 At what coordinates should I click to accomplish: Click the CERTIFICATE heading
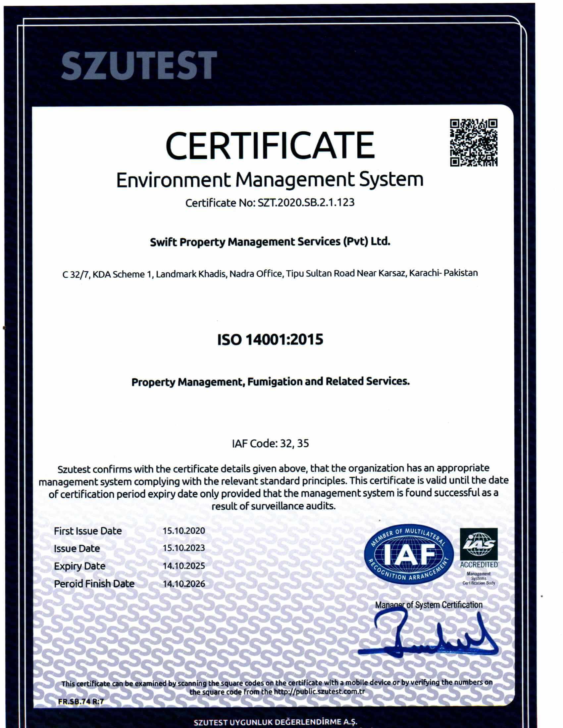point(270,145)
